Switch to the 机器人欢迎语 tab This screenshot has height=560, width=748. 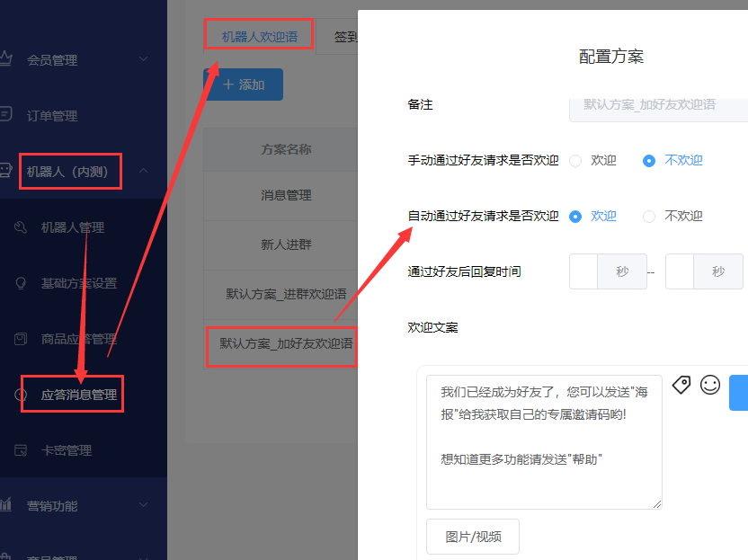click(260, 37)
